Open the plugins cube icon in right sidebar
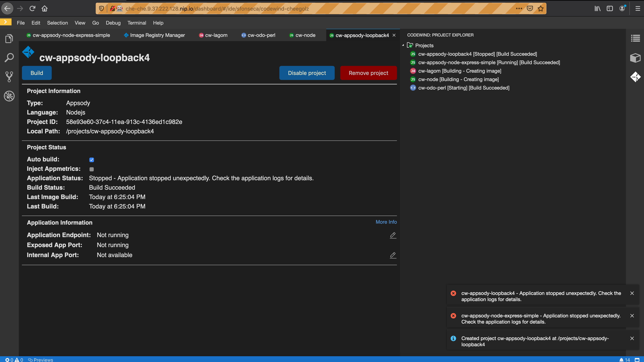Viewport: 644px width, 362px height. [635, 58]
